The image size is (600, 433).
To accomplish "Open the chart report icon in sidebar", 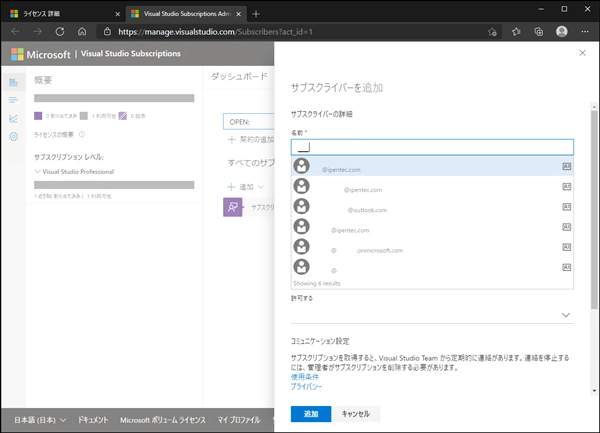I will click(14, 119).
